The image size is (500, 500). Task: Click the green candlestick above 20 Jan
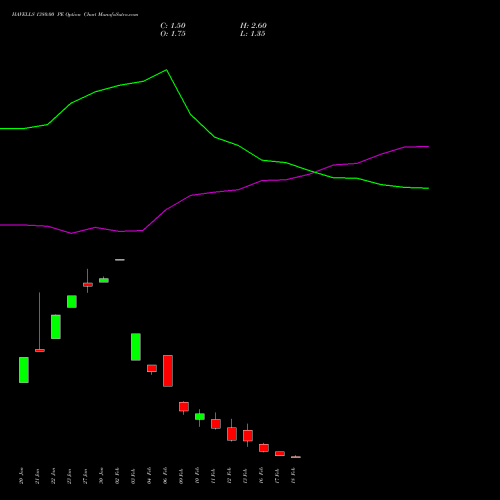tap(24, 370)
